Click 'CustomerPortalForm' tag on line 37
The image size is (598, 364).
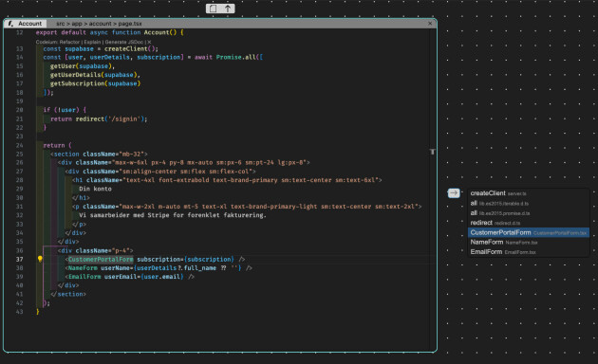pos(101,260)
